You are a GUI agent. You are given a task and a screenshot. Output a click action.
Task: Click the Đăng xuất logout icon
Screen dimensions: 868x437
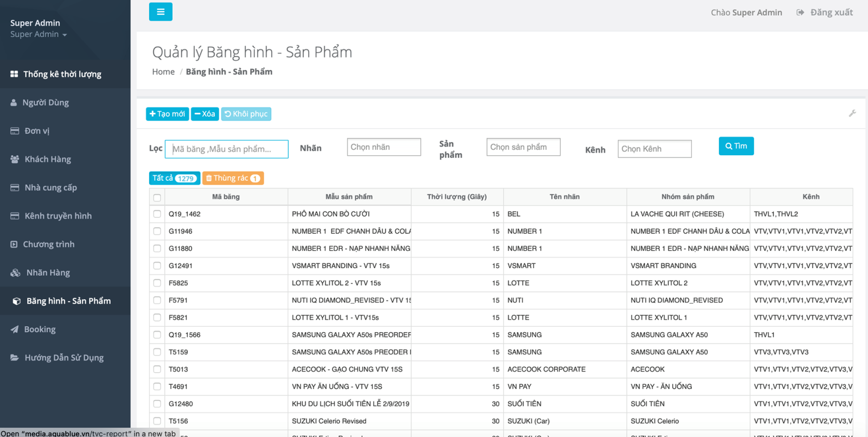(x=800, y=12)
